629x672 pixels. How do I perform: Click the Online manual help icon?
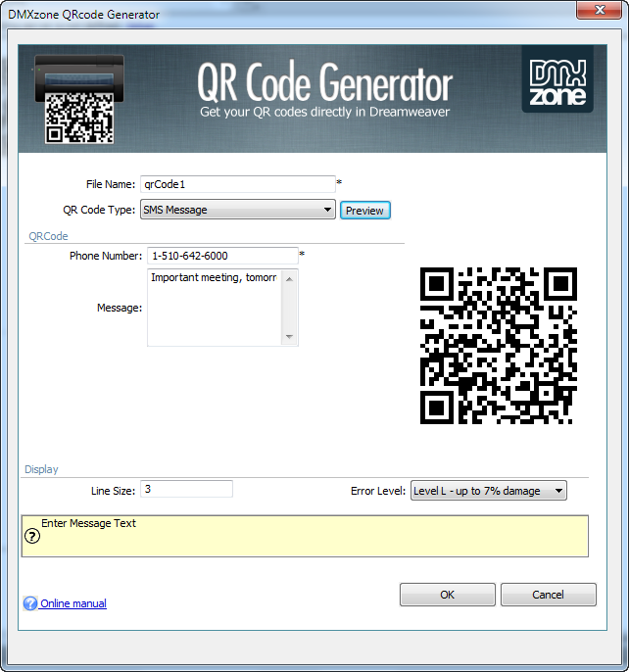pos(30,603)
